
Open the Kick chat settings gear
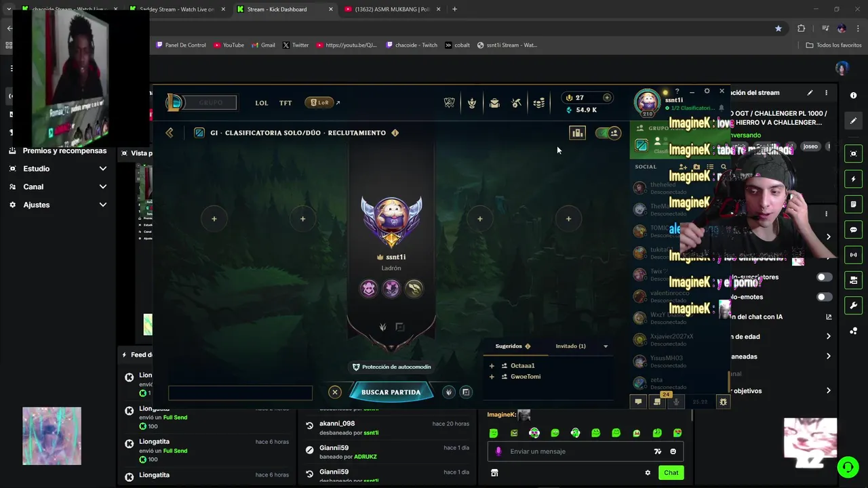point(648,472)
